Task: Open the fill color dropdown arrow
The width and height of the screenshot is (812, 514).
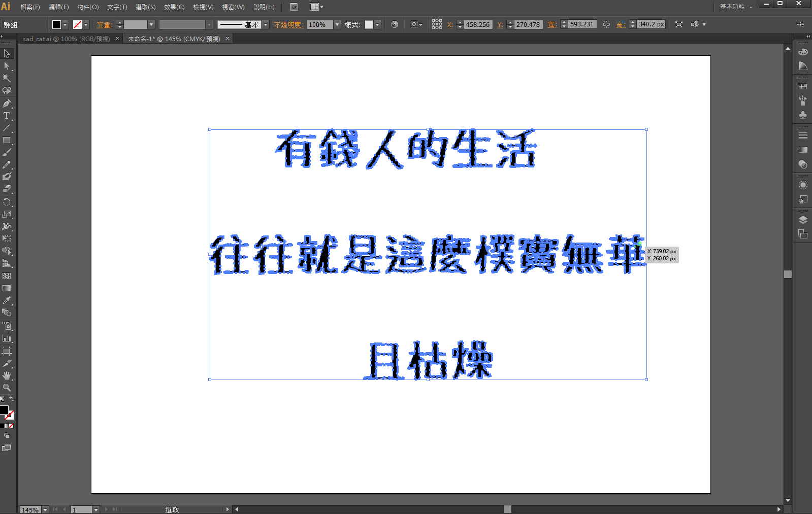Action: coord(66,25)
